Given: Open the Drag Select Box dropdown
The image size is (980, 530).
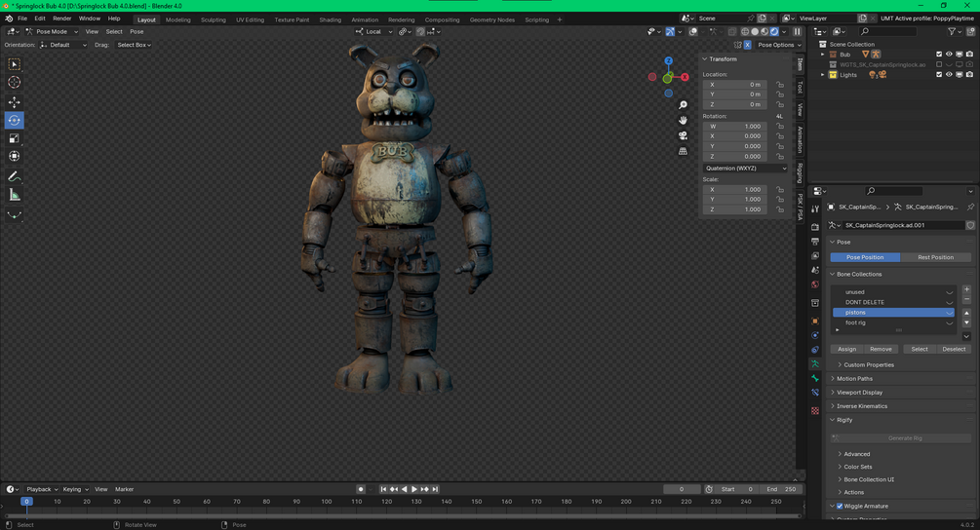Looking at the screenshot, I should [135, 45].
